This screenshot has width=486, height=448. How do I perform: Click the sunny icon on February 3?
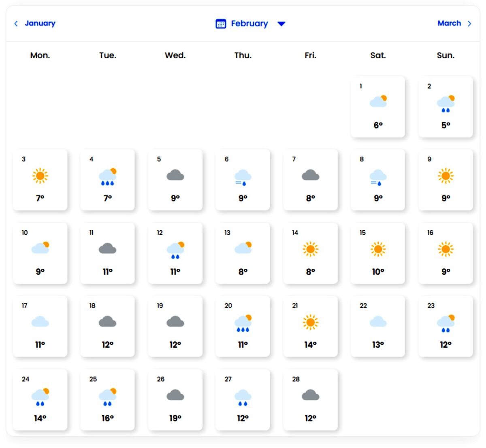coord(40,176)
